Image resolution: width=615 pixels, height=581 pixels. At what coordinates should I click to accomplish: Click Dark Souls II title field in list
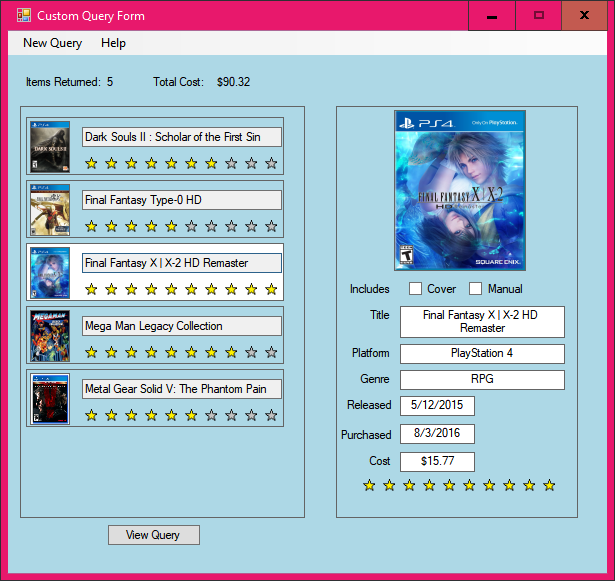pyautogui.click(x=182, y=137)
